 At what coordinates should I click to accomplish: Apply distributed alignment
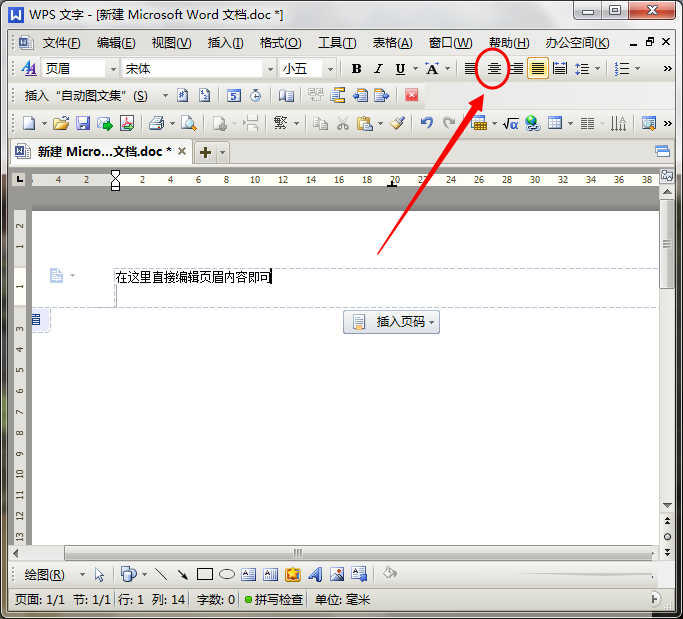(x=560, y=69)
